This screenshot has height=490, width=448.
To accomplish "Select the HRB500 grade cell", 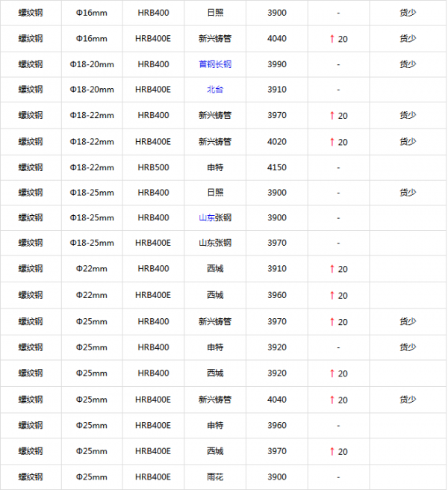I will [153, 167].
